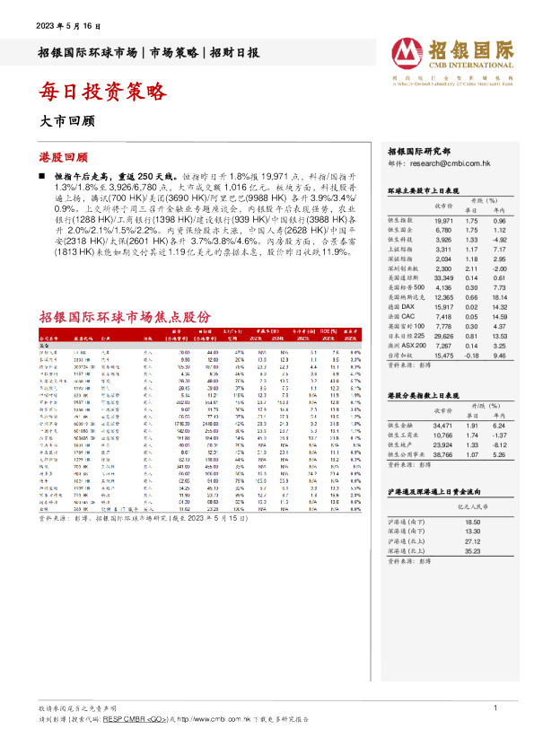Click the page number 1 in the footer
Image resolution: width=534 pixels, height=756 pixels.
click(x=495, y=708)
